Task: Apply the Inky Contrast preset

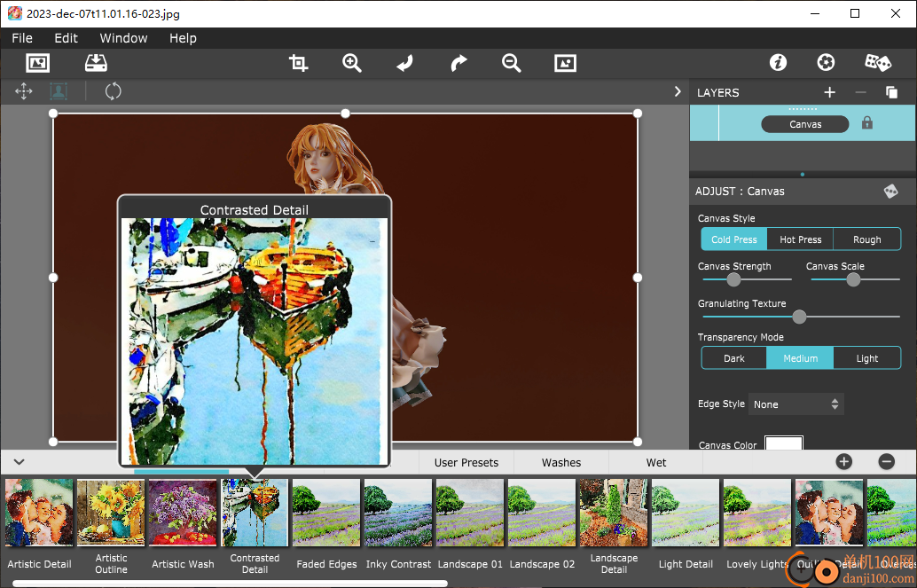Action: coord(398,513)
